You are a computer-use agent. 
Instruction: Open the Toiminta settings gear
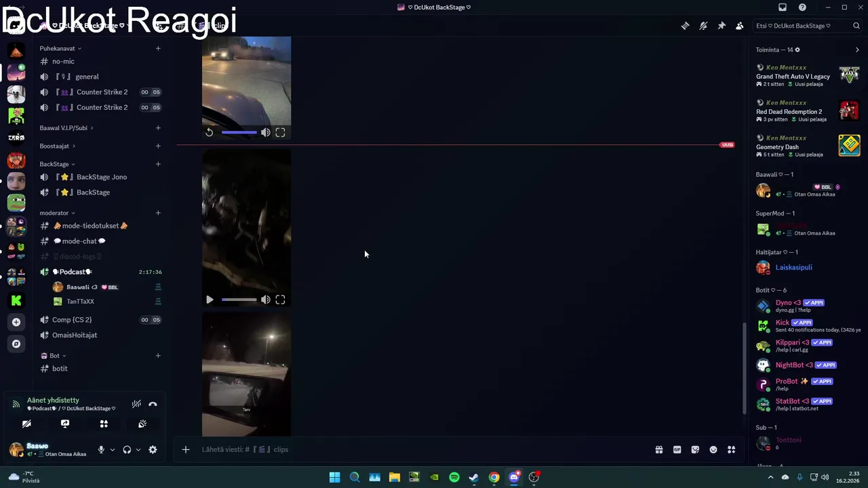pos(797,49)
